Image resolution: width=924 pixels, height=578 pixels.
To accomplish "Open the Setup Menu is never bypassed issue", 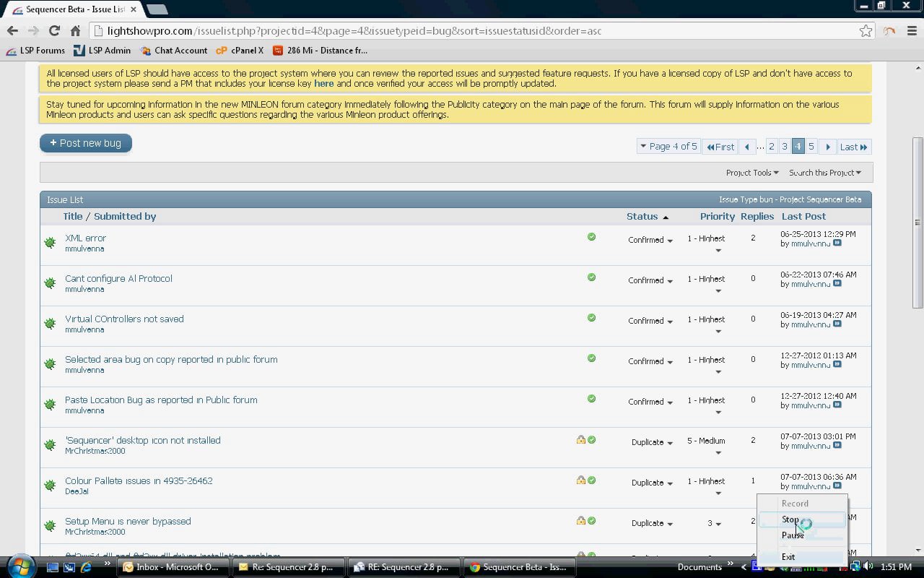I will click(x=128, y=521).
